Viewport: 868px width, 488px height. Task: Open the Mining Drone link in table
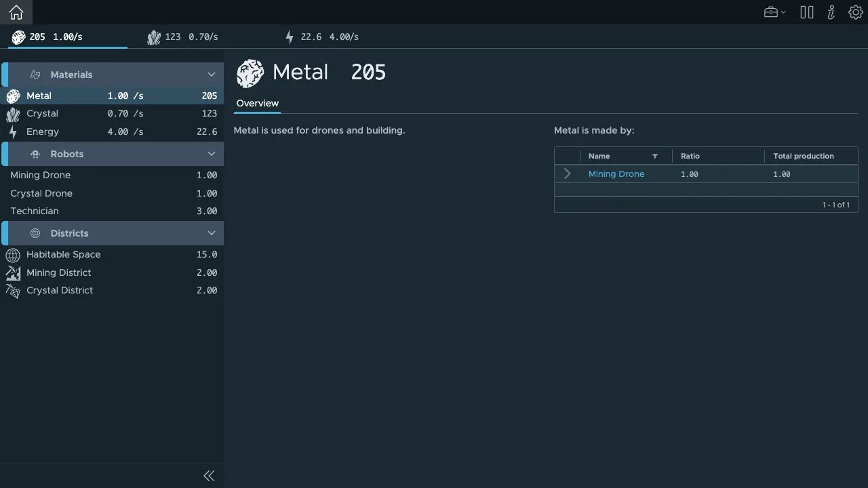(x=616, y=174)
